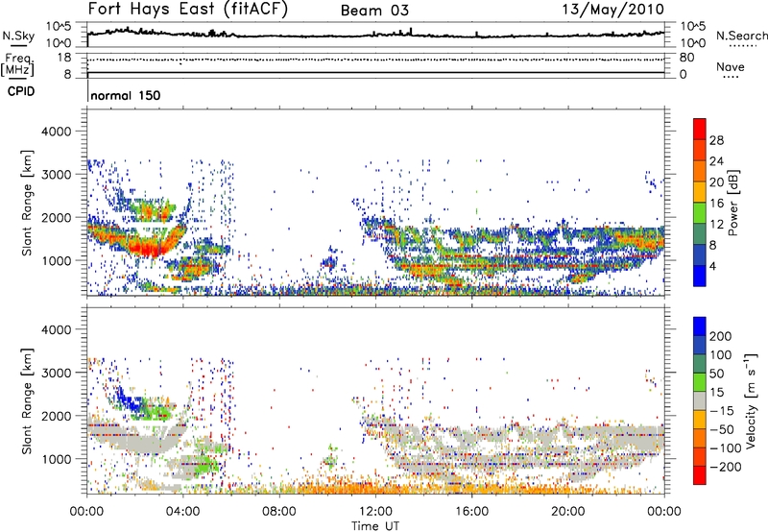Click the "24" power colorbar label

[x=716, y=161]
